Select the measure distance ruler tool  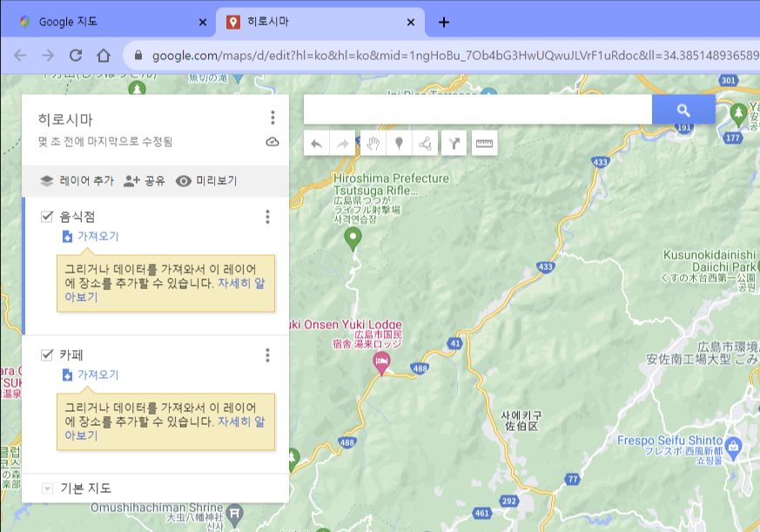coord(484,144)
